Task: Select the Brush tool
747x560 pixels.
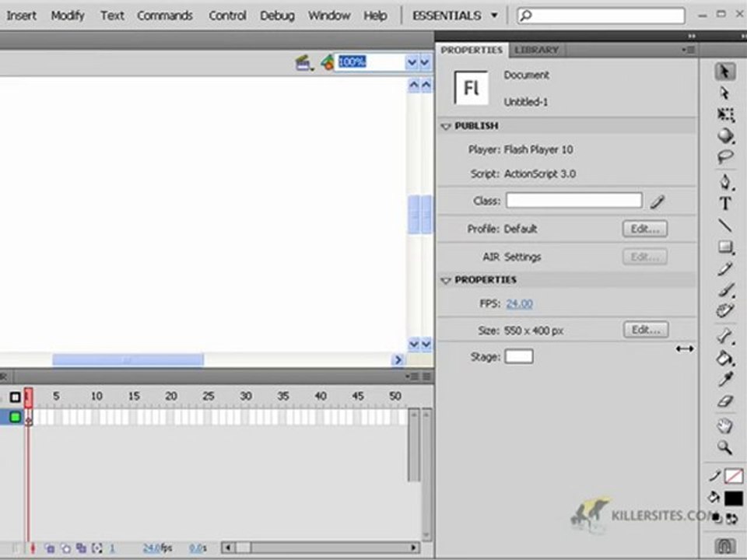Action: (x=725, y=290)
